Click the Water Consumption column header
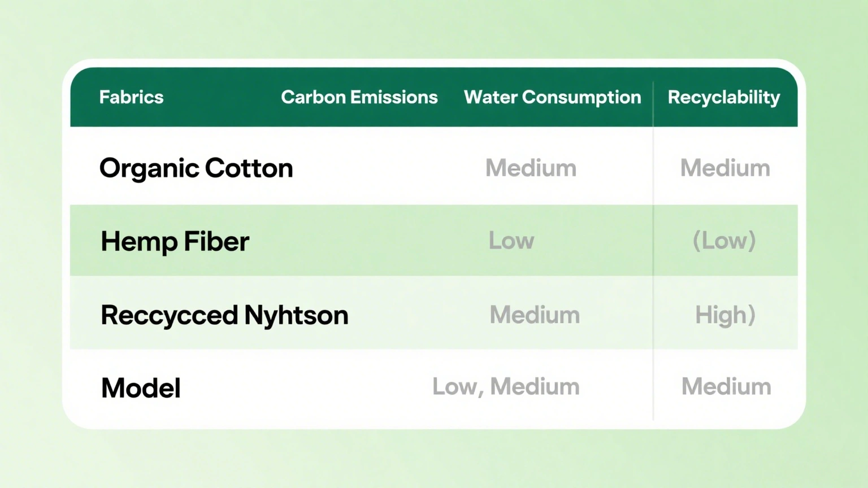The width and height of the screenshot is (868, 488). point(552,97)
